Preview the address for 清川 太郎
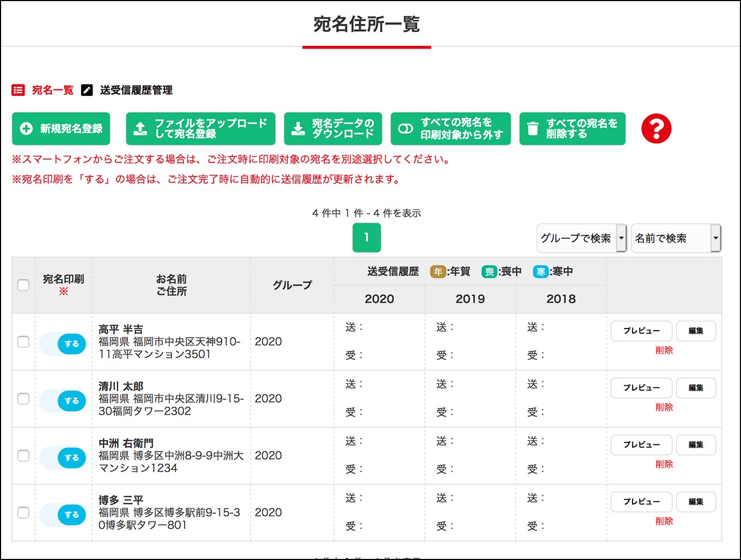This screenshot has width=741, height=560. coord(641,388)
